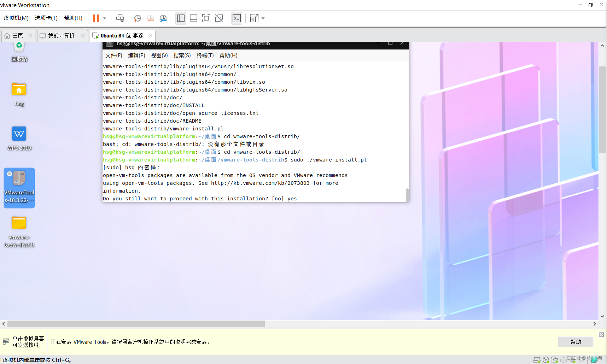
Task: Click the CD/DVD status icon
Action: tap(546, 360)
